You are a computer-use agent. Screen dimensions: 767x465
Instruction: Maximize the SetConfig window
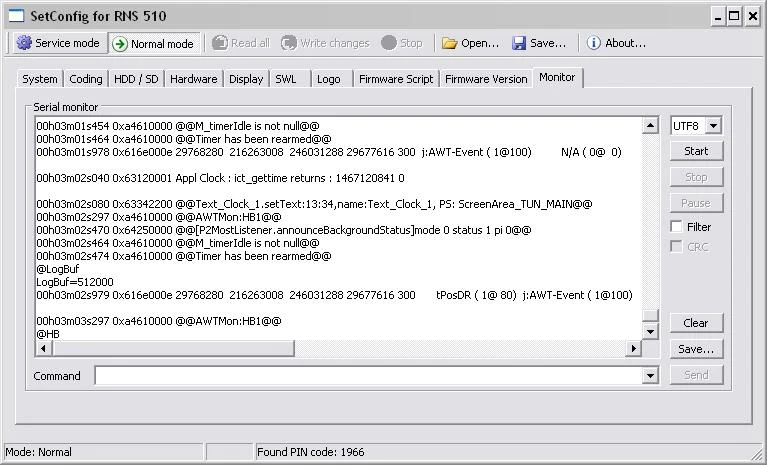734,16
